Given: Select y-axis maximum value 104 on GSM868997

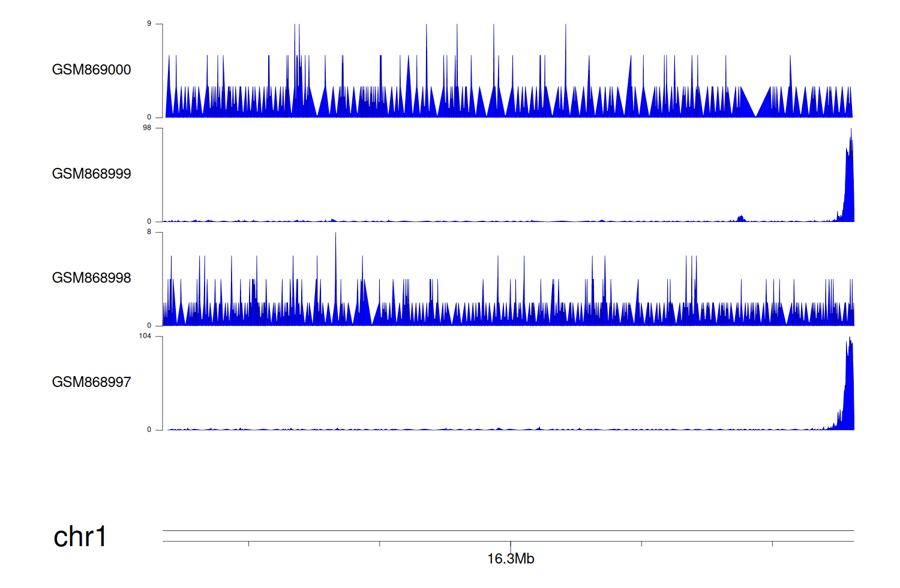Looking at the screenshot, I should pos(145,336).
